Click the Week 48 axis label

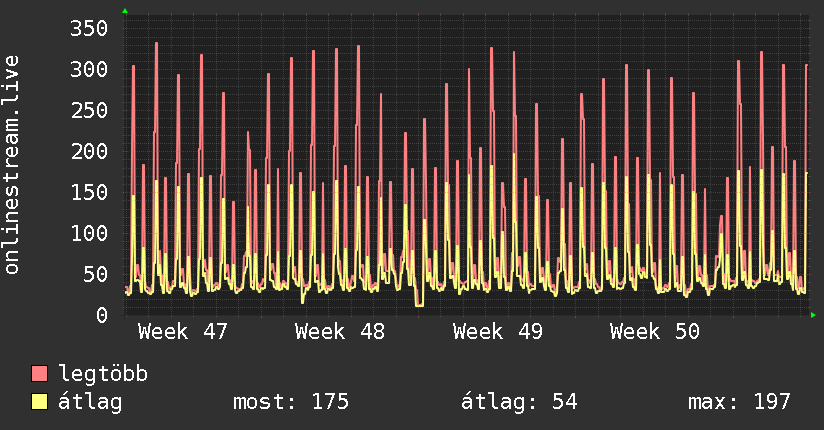[340, 332]
